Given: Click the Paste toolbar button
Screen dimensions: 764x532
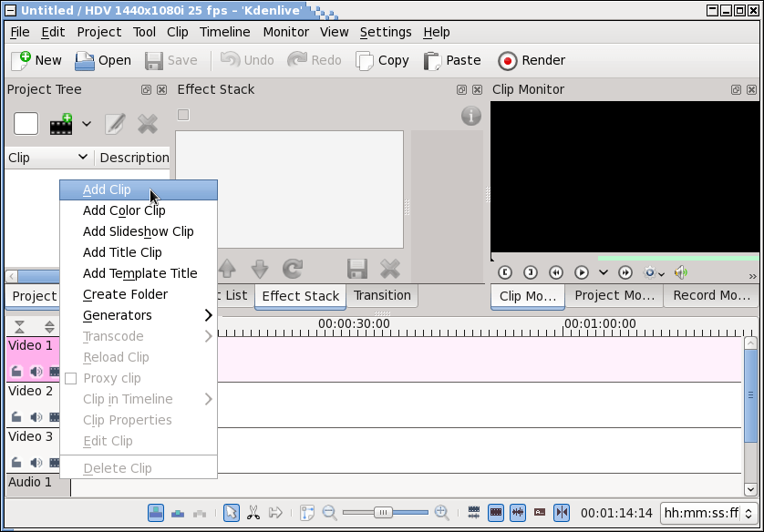Looking at the screenshot, I should coord(451,60).
